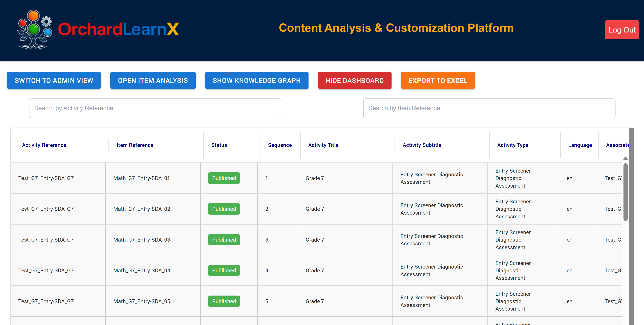Sort by the Activity Title column
Screen dimensions: 644x325
(323, 145)
